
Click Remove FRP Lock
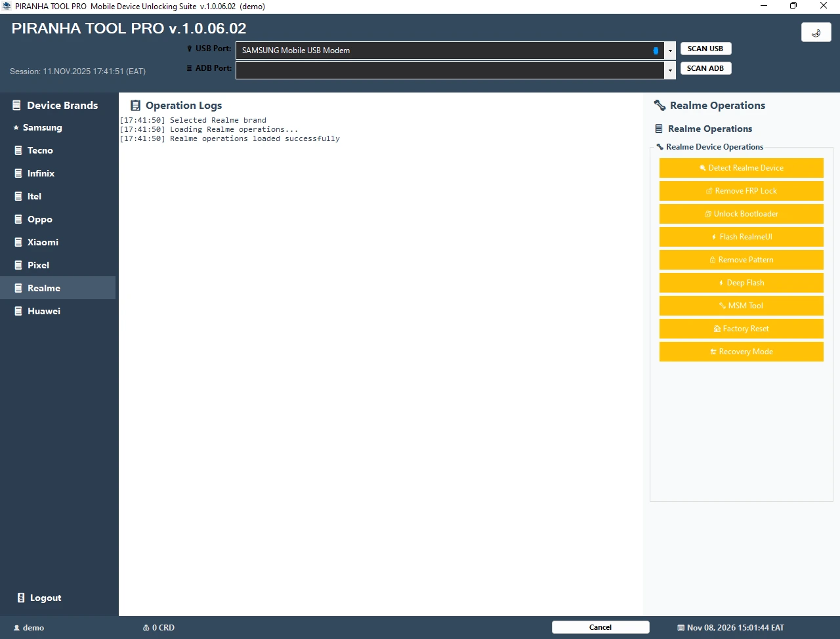[x=741, y=191]
